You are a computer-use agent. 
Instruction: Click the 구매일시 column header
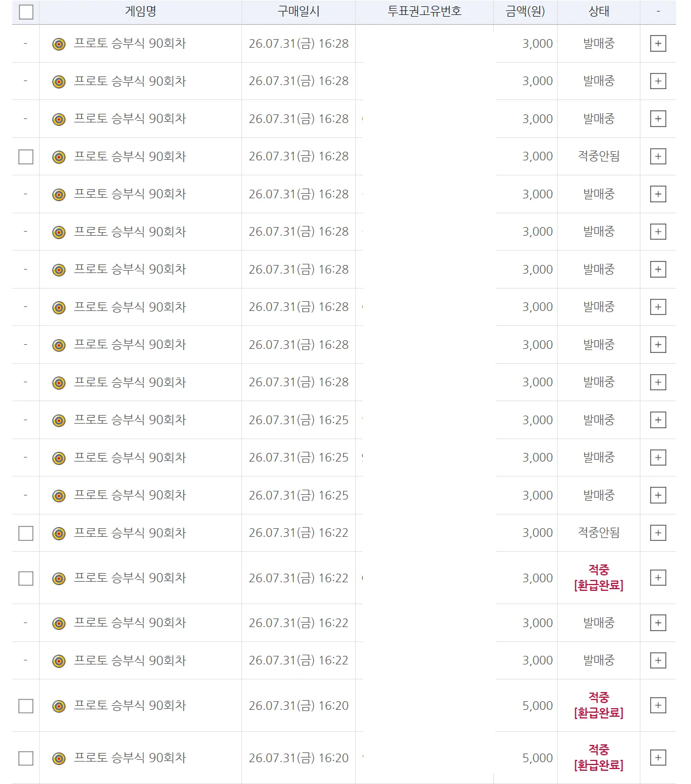point(298,11)
